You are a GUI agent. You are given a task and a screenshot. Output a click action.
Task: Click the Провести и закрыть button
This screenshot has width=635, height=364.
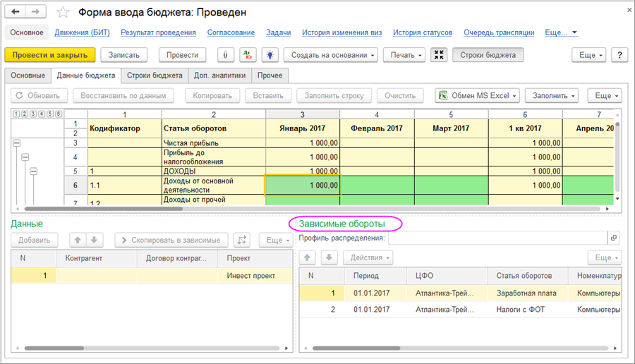pos(49,55)
